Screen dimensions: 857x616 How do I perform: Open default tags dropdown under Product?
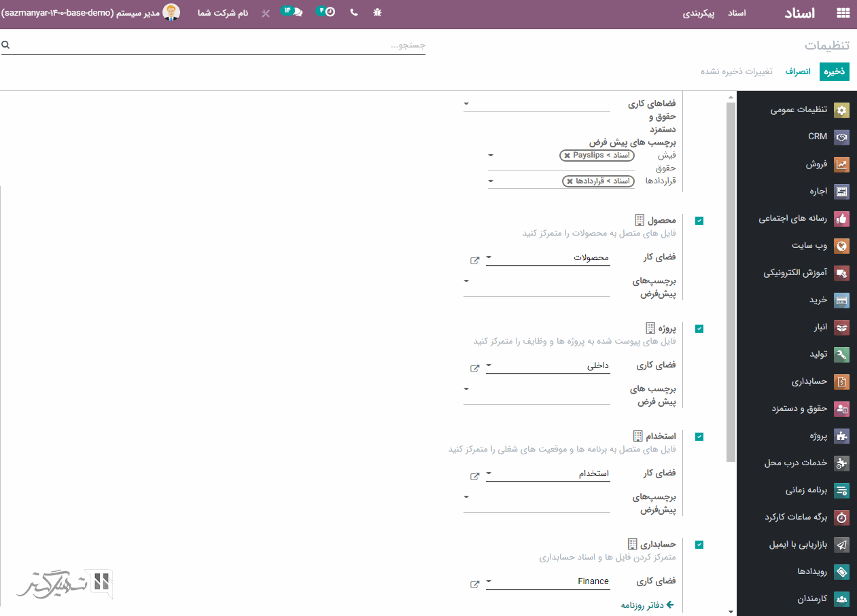(466, 280)
